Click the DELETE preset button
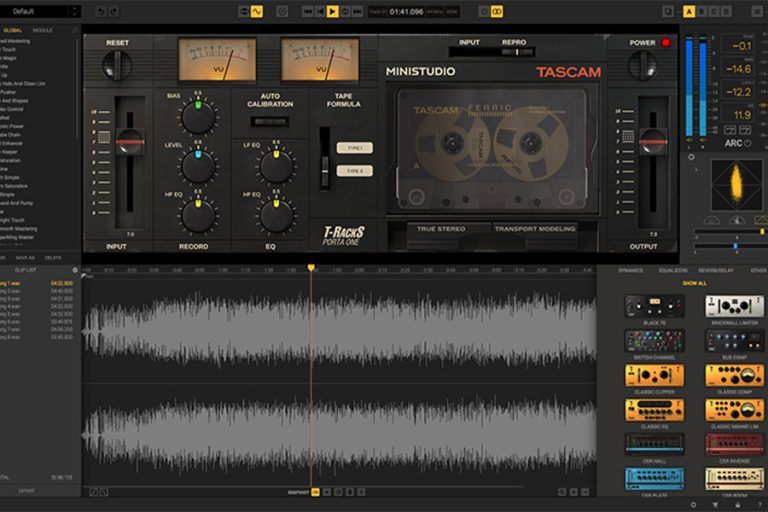 pos(53,258)
